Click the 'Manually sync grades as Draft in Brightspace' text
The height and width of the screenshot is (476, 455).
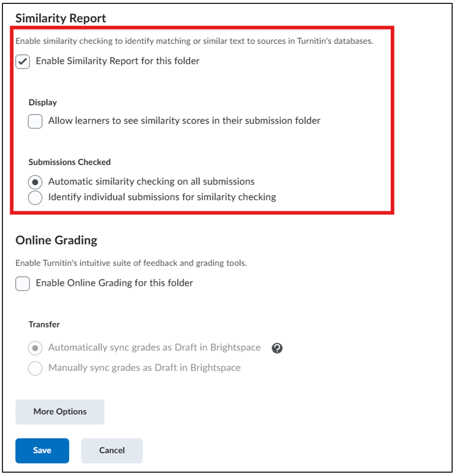point(144,368)
